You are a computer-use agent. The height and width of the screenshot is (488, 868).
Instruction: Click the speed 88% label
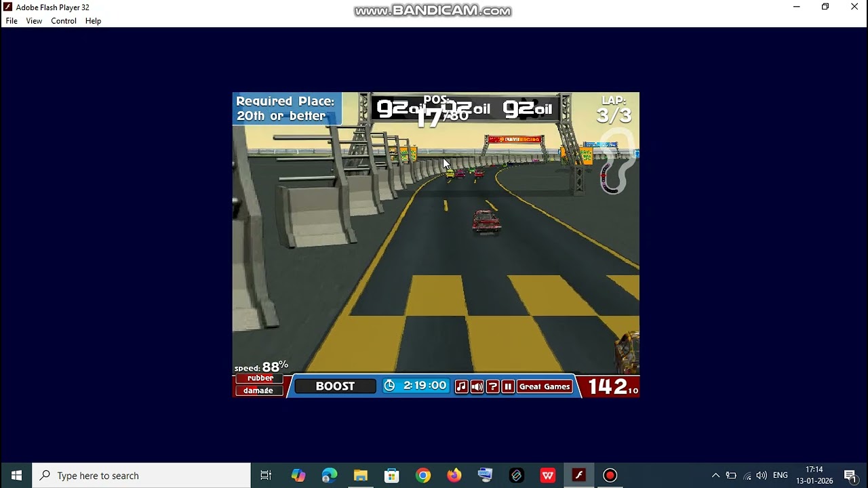(x=261, y=367)
